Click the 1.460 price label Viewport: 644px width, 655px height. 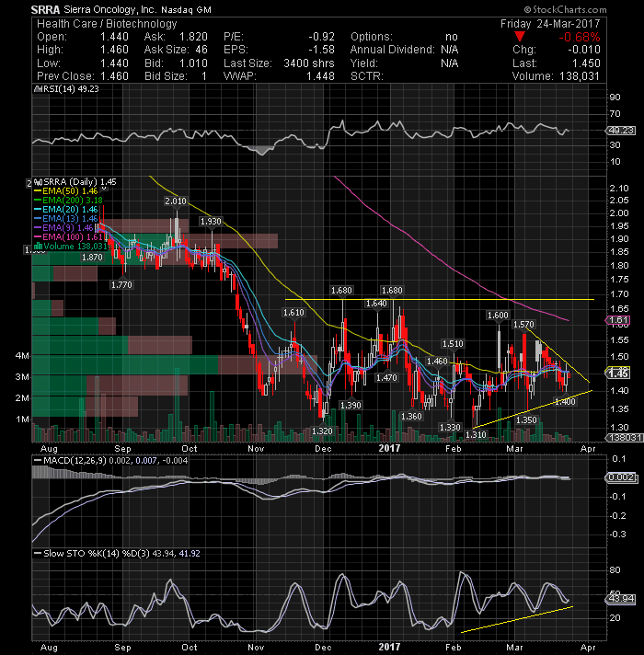tap(437, 362)
